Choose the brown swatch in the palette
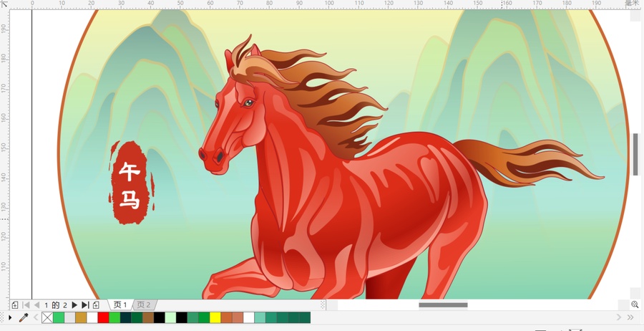 [x=148, y=317]
